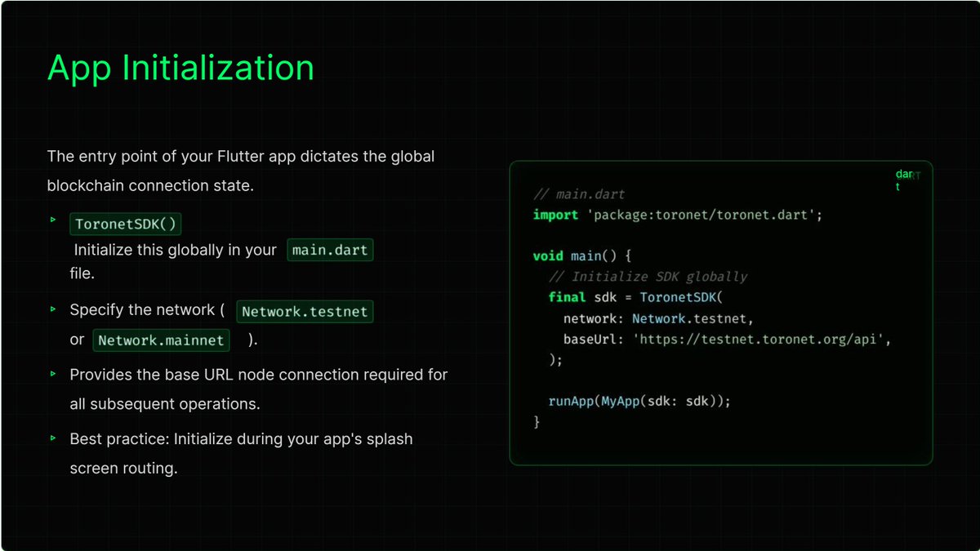
Task: Click the line "blockchain connection state."
Action: click(x=151, y=185)
